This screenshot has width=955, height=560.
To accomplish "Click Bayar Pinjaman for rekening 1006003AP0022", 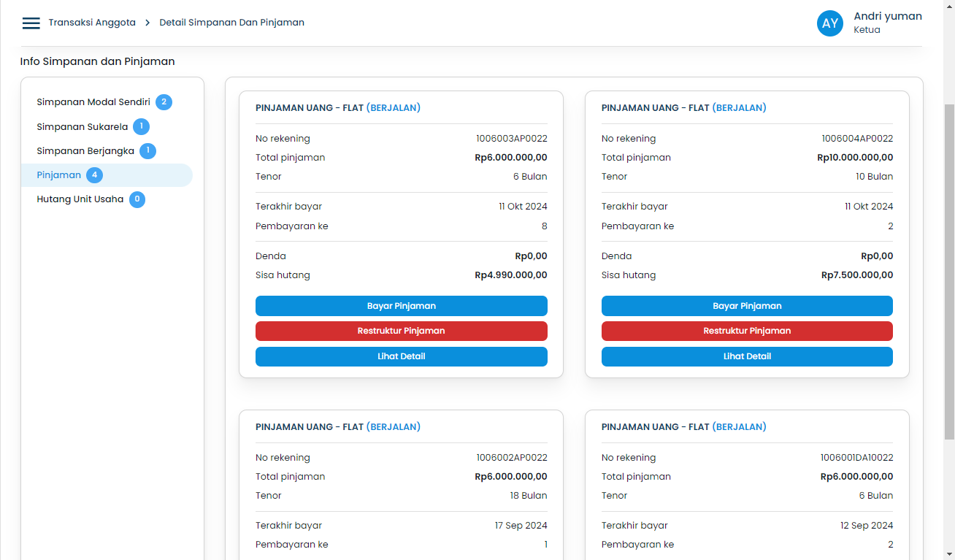I will pos(401,306).
